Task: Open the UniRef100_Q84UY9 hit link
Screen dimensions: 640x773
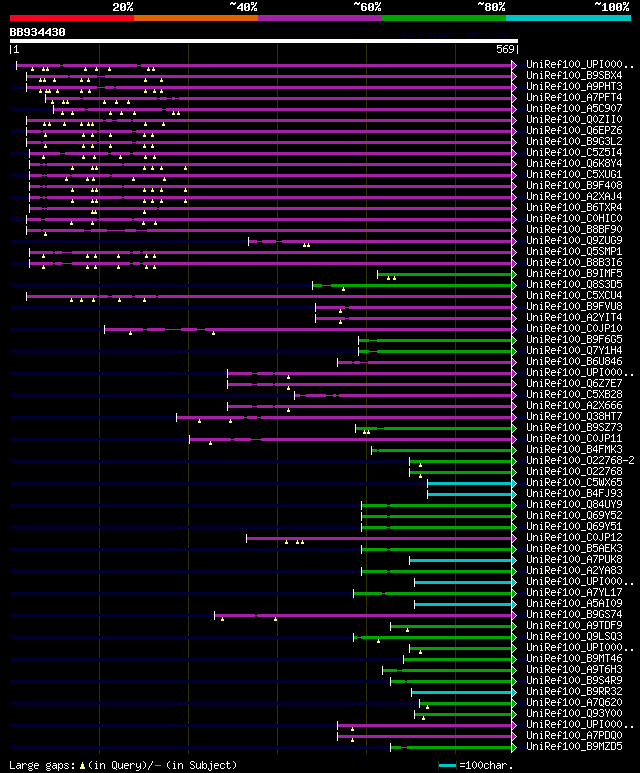Action: (x=574, y=504)
